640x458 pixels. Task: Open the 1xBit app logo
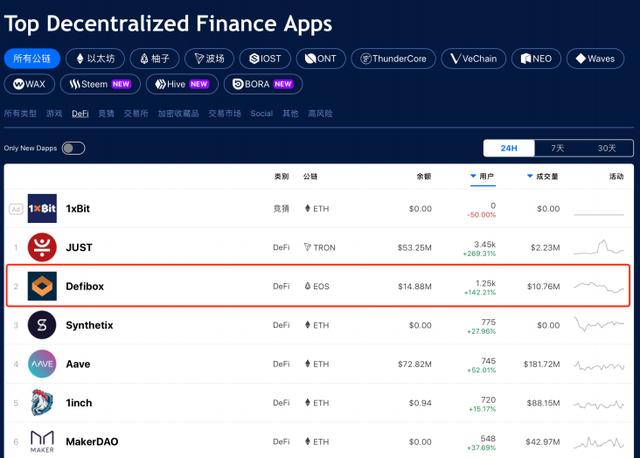[42, 209]
